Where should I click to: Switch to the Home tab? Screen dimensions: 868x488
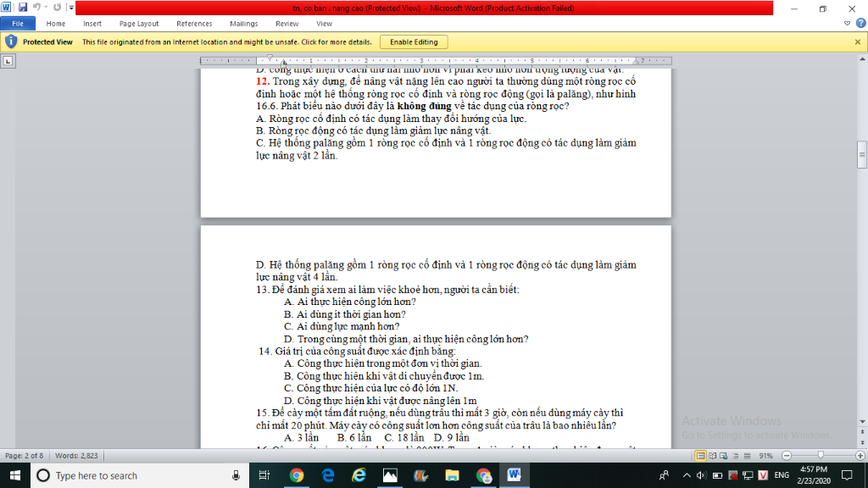click(x=55, y=24)
